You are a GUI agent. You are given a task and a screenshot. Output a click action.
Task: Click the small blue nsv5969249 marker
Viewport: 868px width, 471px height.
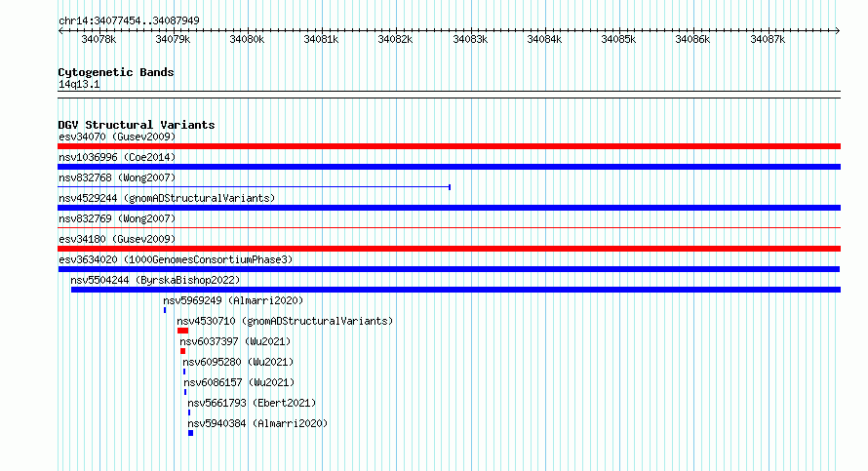[x=165, y=310]
